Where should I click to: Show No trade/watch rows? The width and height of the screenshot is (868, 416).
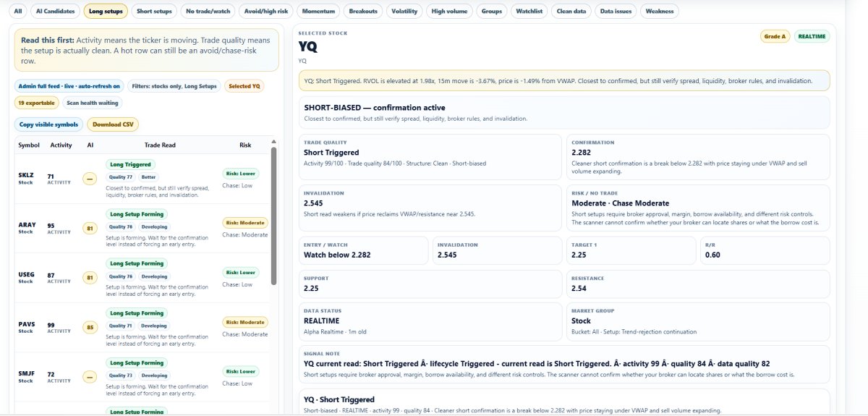click(x=208, y=11)
